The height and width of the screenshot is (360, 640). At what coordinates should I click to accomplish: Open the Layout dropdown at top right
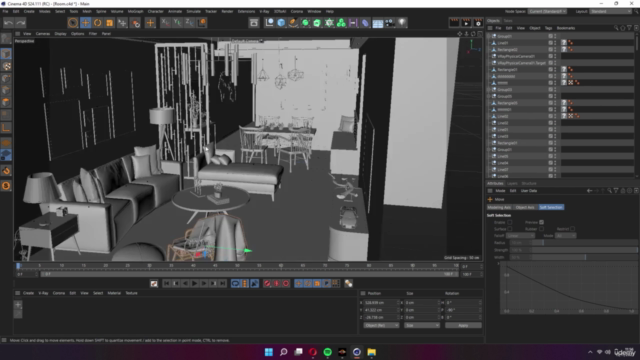[x=611, y=11]
